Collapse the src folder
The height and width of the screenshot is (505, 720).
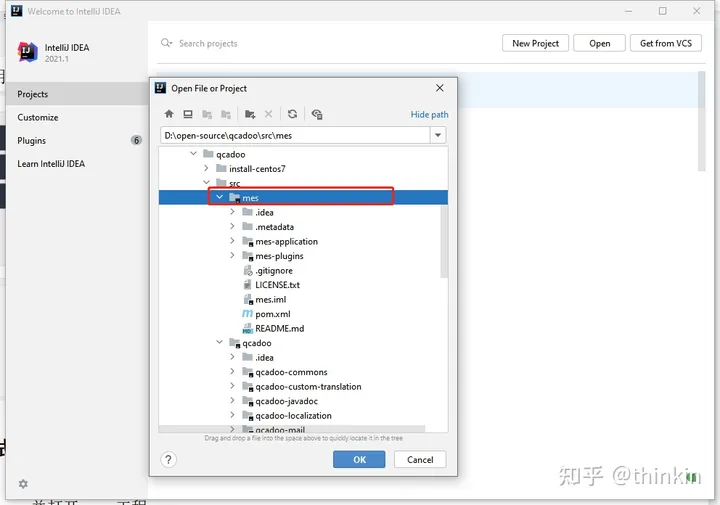pos(207,182)
